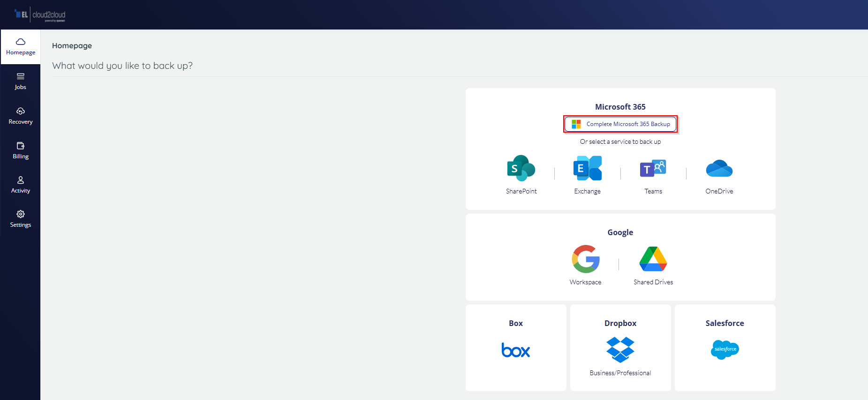Screen dimensions: 868x400
Task: Choose the Teams service icon
Action: click(x=653, y=168)
